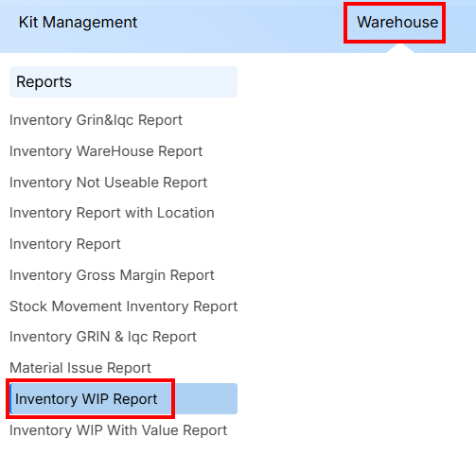Open the Kit Management menu

[78, 23]
